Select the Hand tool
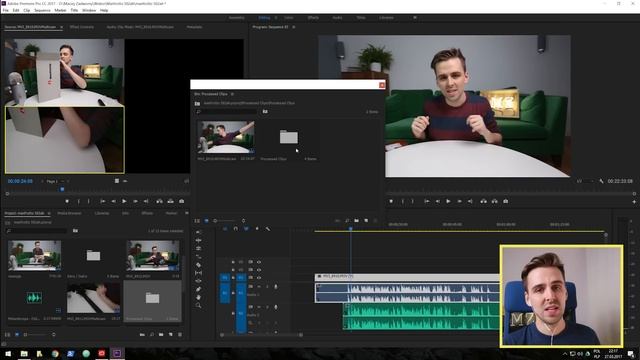The width and height of the screenshot is (640, 360). click(x=198, y=297)
